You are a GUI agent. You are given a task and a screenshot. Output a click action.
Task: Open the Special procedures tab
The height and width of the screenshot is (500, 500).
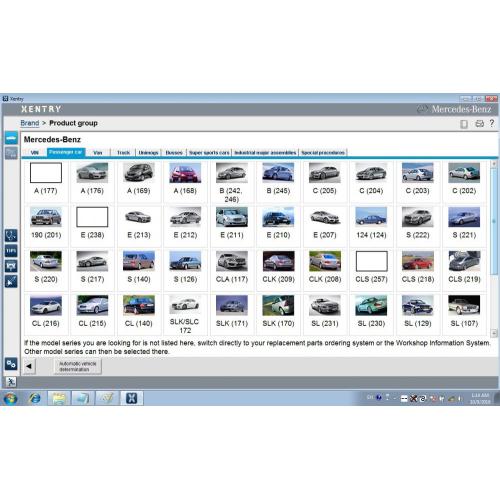pyautogui.click(x=323, y=153)
